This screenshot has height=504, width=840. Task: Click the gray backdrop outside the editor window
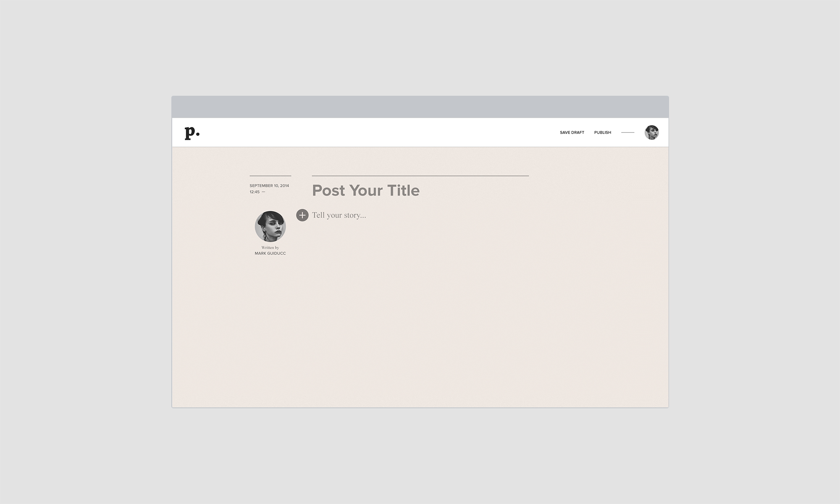pyautogui.click(x=84, y=252)
